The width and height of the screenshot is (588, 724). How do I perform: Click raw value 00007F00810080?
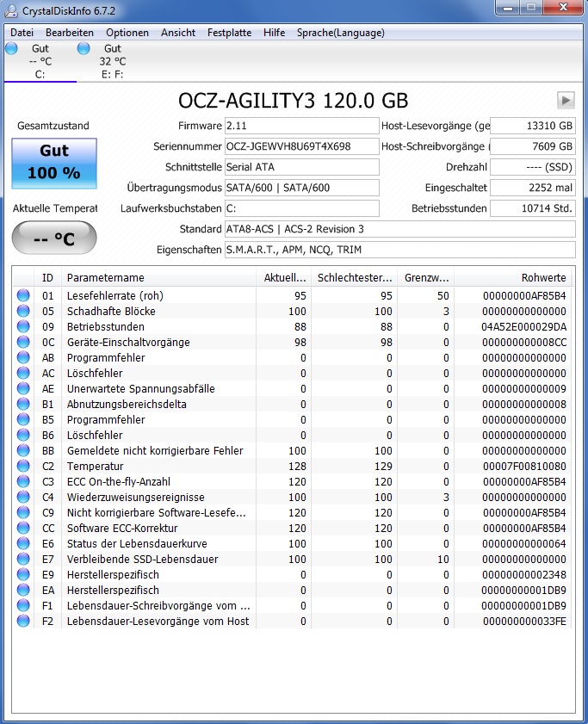click(524, 466)
